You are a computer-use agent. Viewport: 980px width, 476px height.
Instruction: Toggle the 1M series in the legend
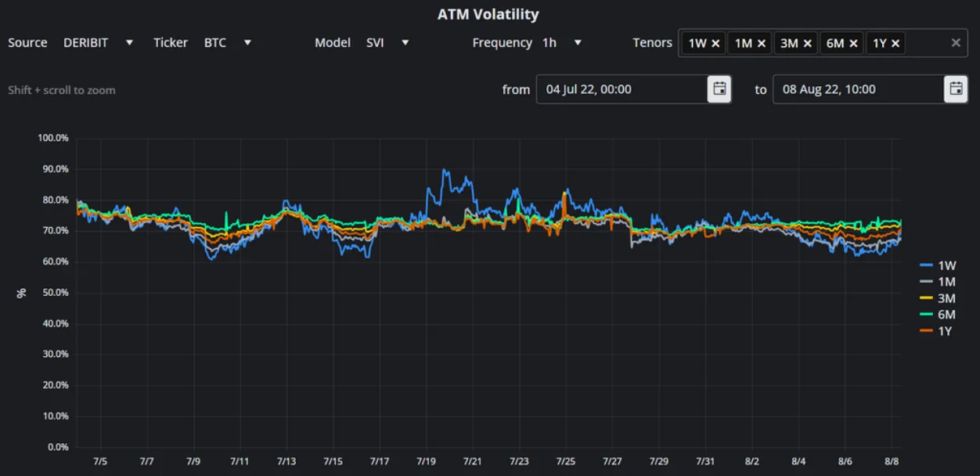click(x=937, y=282)
